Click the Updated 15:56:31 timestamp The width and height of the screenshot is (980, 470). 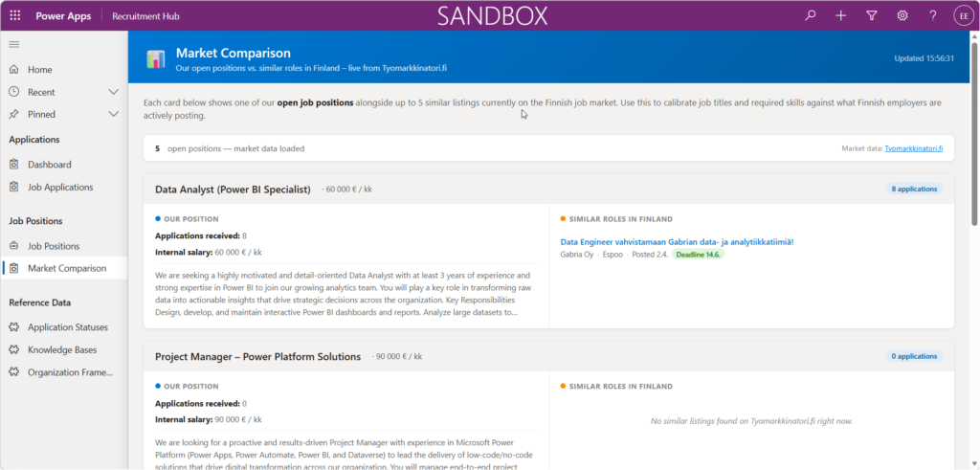pyautogui.click(x=924, y=58)
